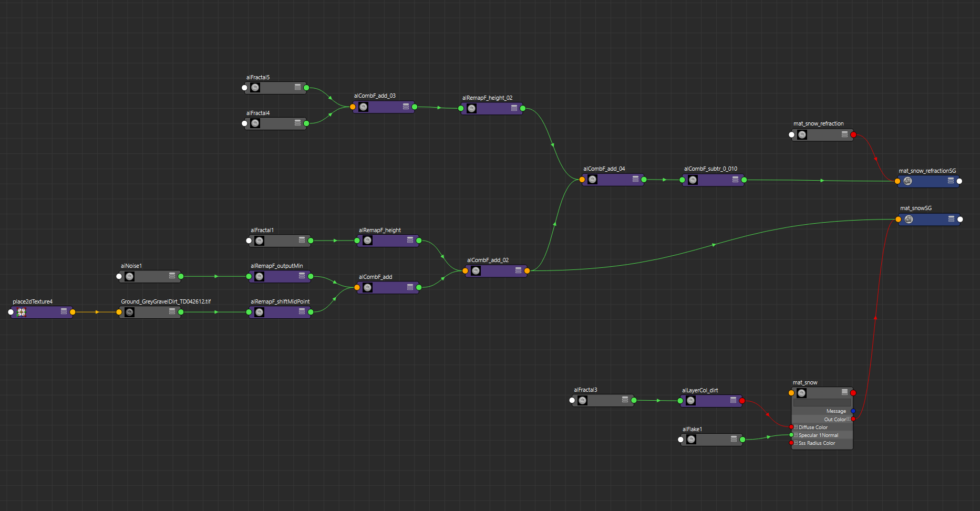Select the aiNoise1 node swatch icon
This screenshot has height=511, width=980.
coord(130,277)
